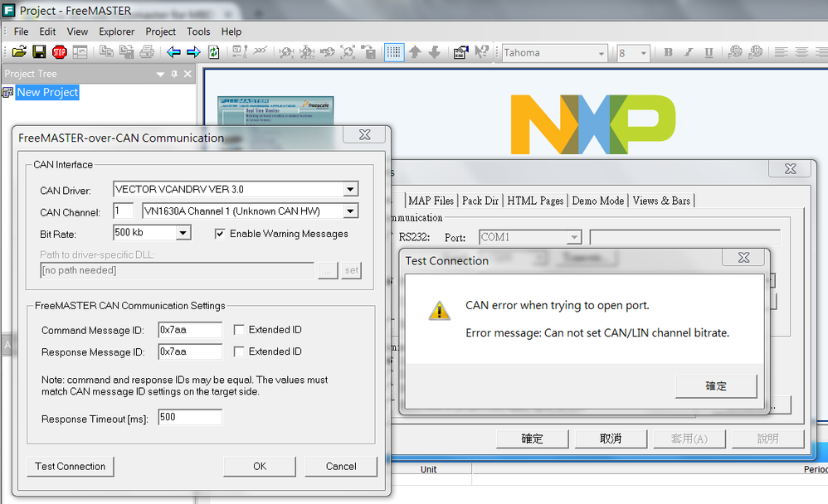The height and width of the screenshot is (504, 828).
Task: Switch to the Pack Dir tab
Action: pos(480,201)
